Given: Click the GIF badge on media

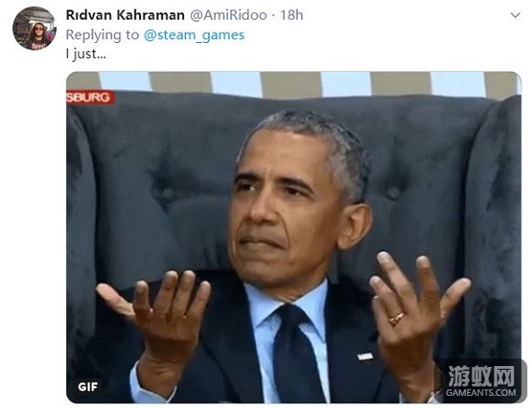Looking at the screenshot, I should [x=88, y=387].
